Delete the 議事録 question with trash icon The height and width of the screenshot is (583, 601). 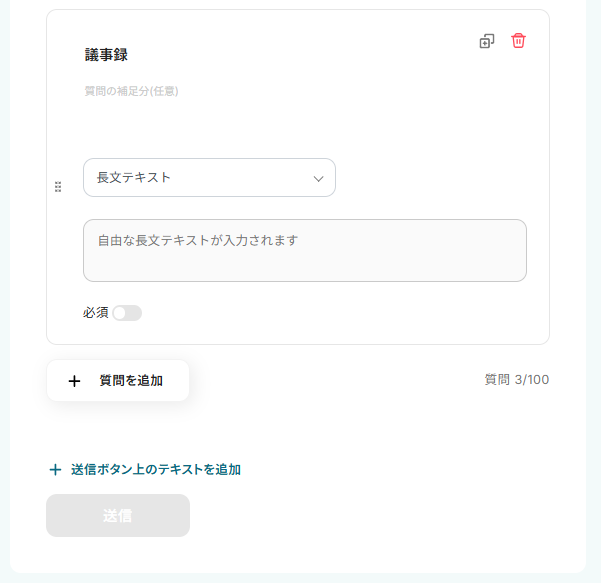click(518, 41)
